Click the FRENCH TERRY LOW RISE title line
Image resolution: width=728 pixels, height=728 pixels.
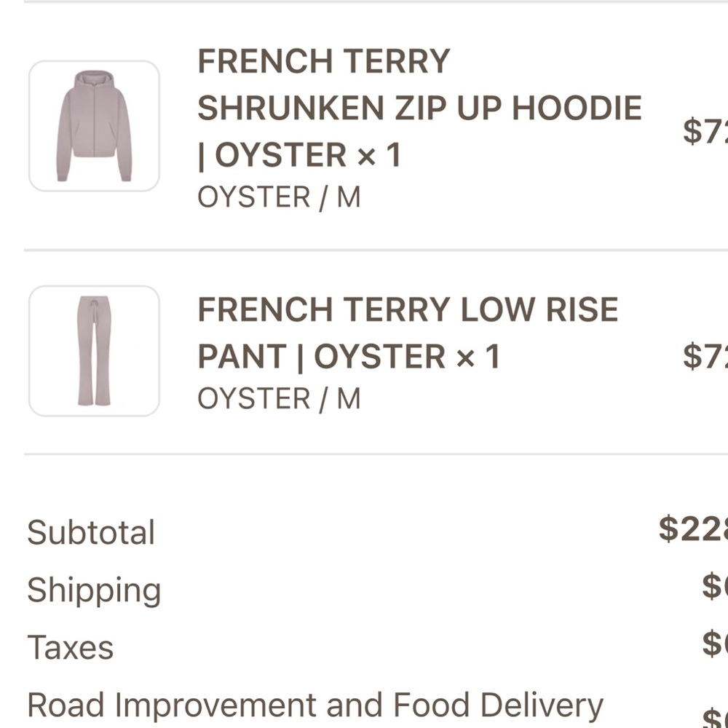coord(408,309)
